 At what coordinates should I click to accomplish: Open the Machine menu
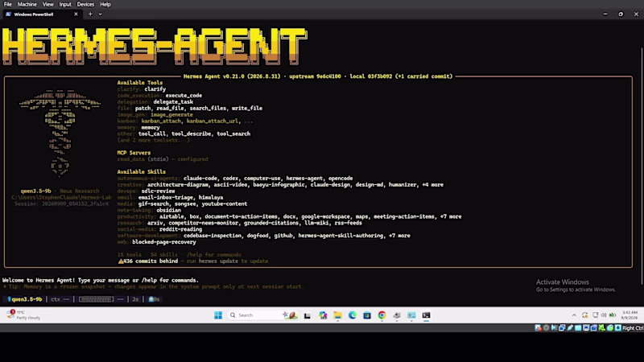tap(27, 4)
